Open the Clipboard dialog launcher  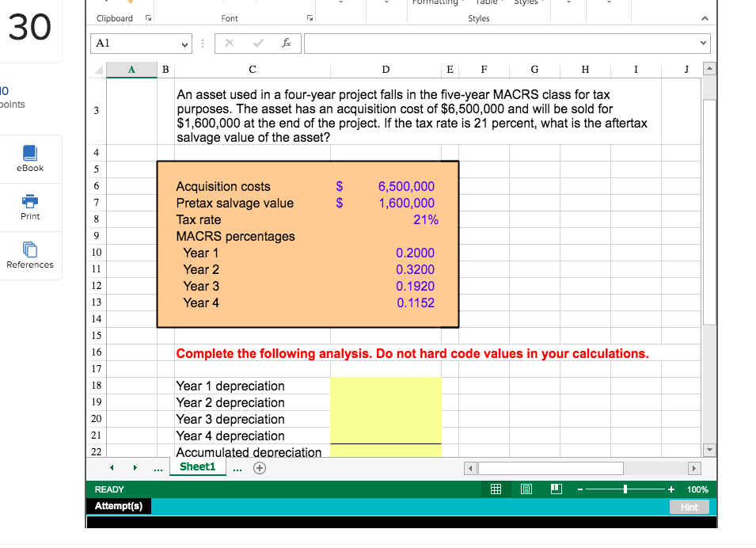coord(150,17)
